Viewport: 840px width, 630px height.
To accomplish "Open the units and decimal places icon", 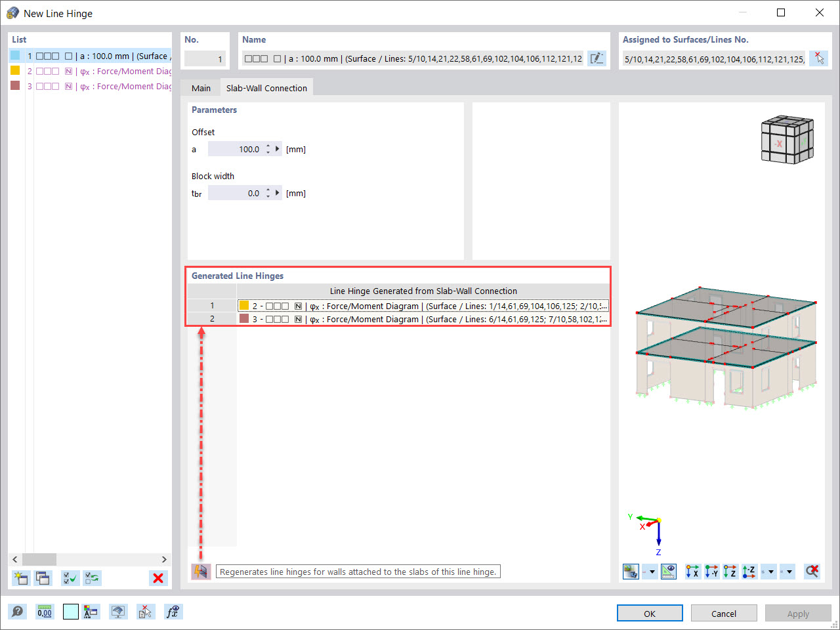I will (x=45, y=612).
